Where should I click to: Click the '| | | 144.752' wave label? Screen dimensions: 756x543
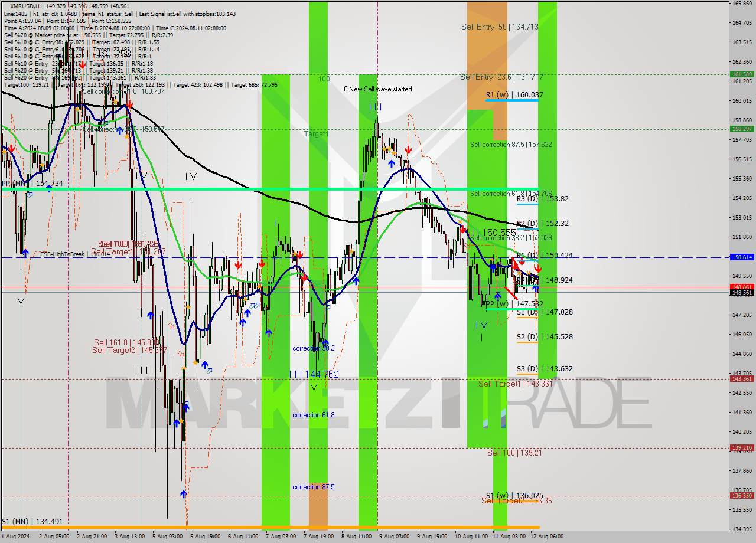pyautogui.click(x=315, y=374)
